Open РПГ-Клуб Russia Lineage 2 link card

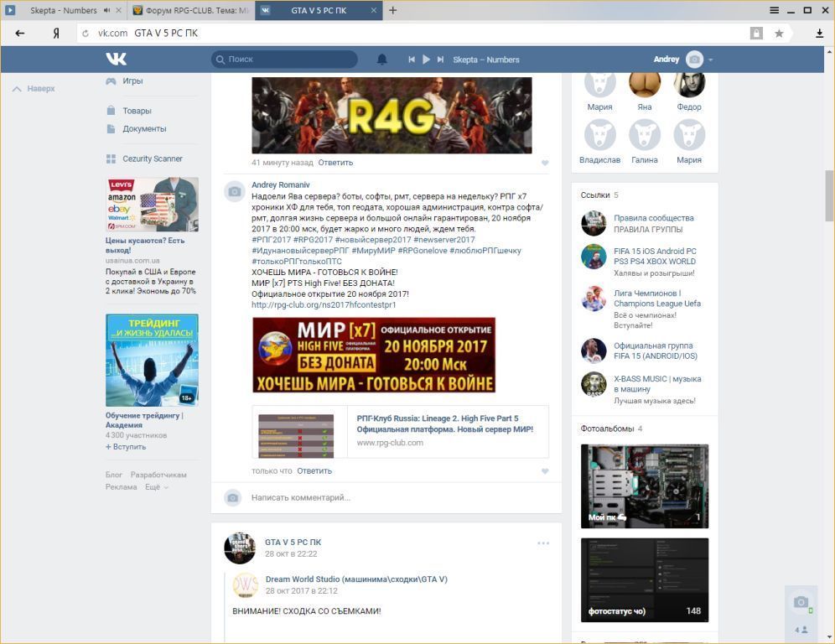click(401, 432)
